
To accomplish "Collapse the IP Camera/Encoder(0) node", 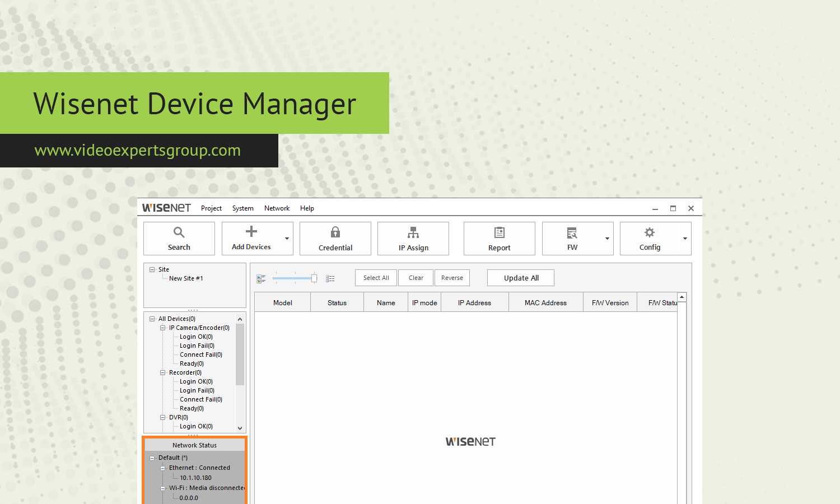I will pos(163,328).
